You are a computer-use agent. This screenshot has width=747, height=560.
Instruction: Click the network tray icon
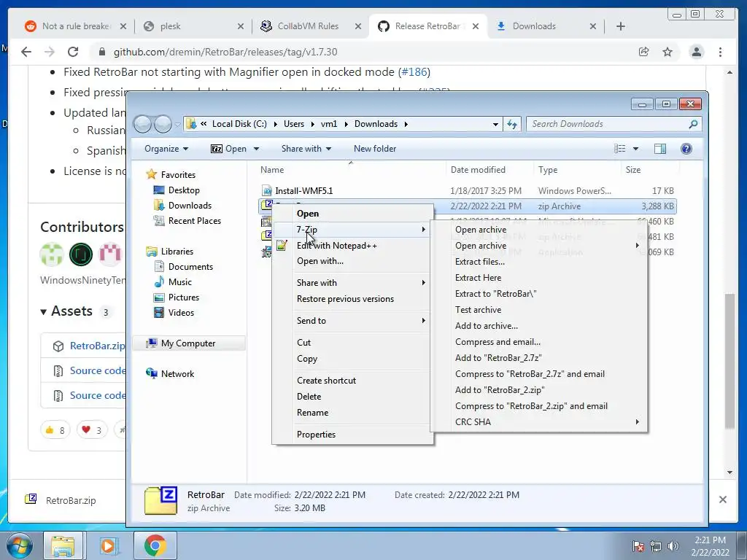tap(656, 546)
